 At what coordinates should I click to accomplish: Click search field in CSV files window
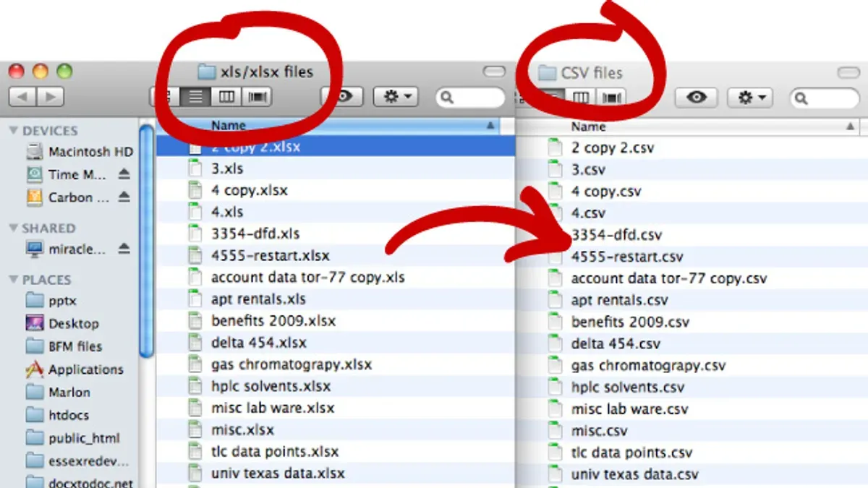point(824,97)
